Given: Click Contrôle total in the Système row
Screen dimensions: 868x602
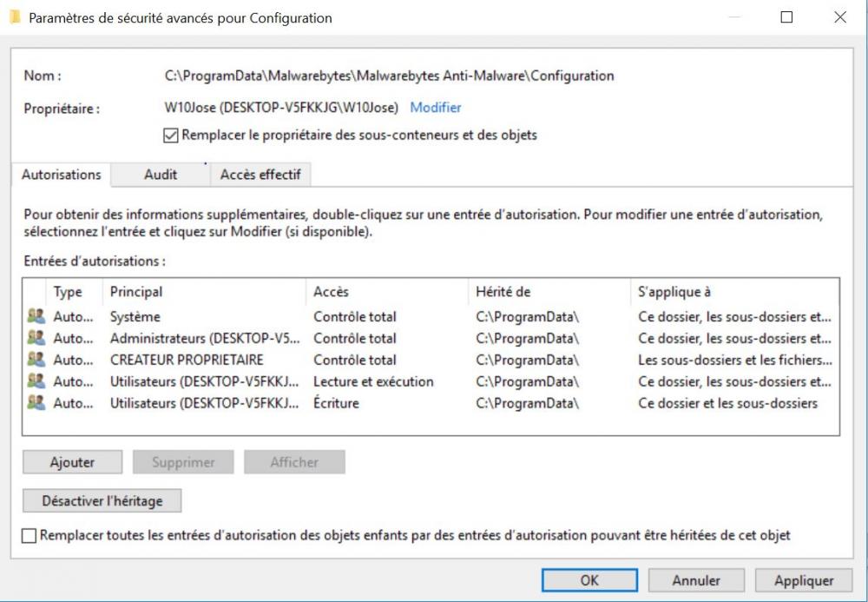Looking at the screenshot, I should (x=355, y=317).
